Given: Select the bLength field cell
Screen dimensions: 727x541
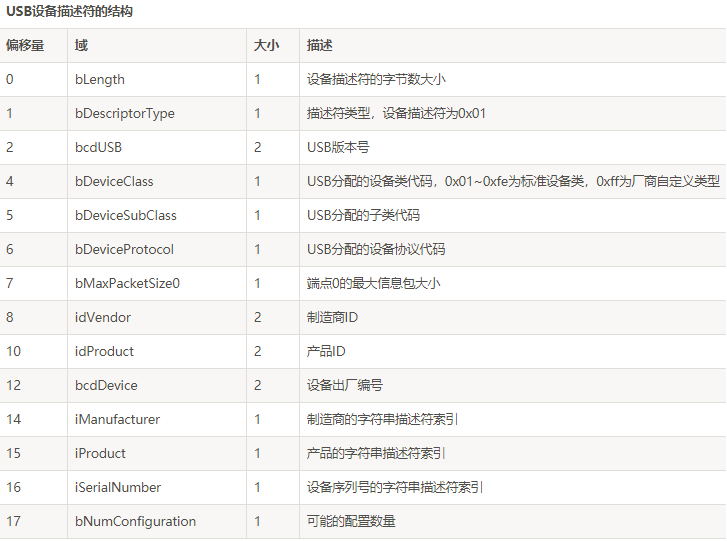Looking at the screenshot, I should coord(100,79).
